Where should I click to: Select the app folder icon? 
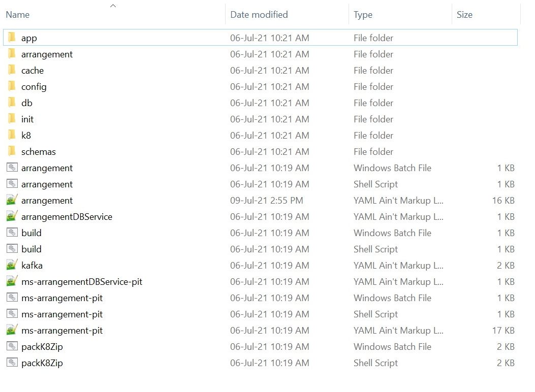point(12,37)
